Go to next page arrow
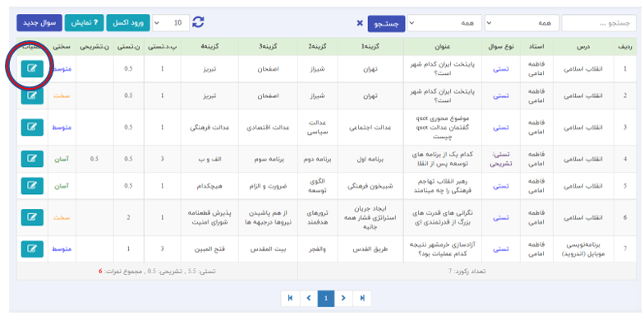Screen dimensions: 644x320 click(x=343, y=299)
